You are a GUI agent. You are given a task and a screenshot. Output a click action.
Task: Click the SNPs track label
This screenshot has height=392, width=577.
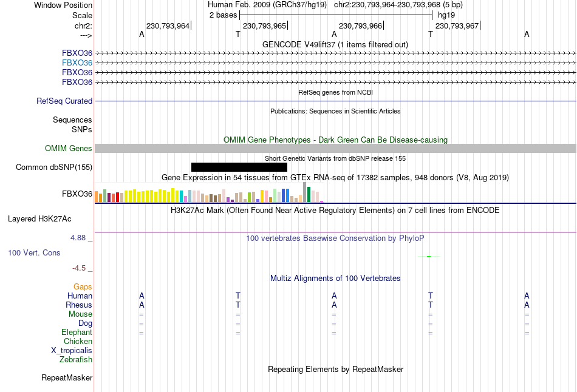pyautogui.click(x=82, y=129)
